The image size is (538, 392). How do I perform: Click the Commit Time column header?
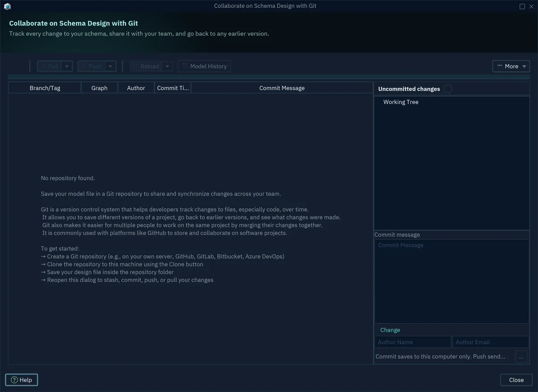point(173,88)
